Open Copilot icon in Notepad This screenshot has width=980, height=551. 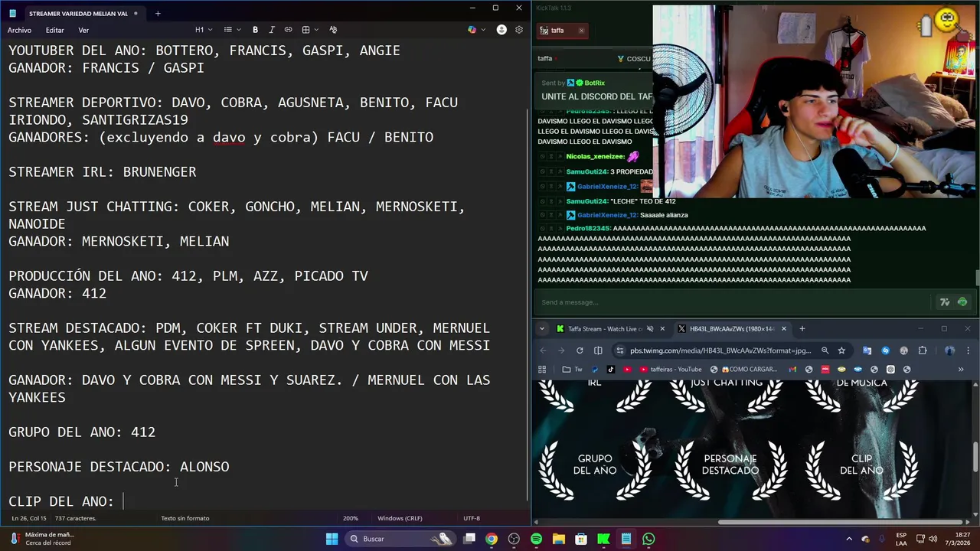click(472, 30)
